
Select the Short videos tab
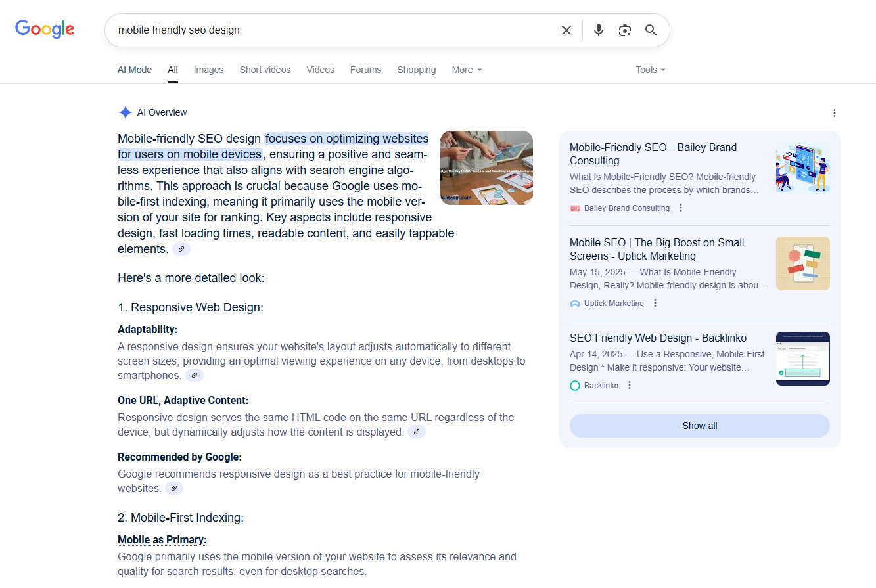(265, 70)
